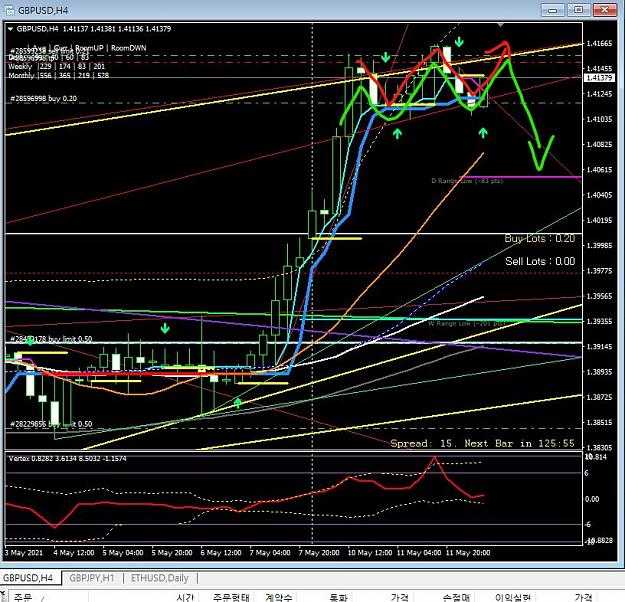
Task: Click the RoomDWN column header
Action: 129,48
